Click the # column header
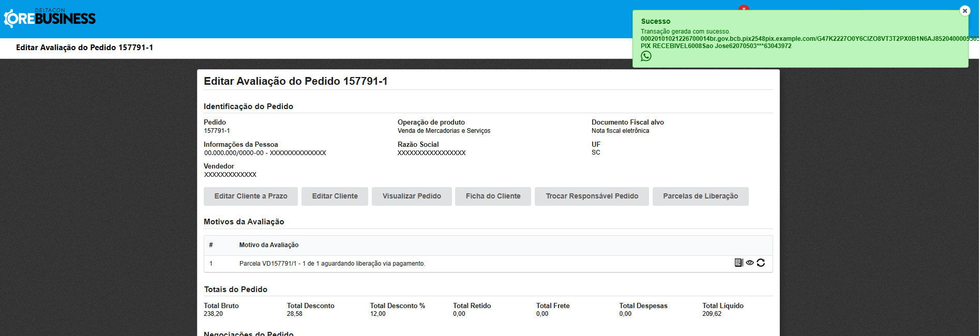 pos(211,245)
